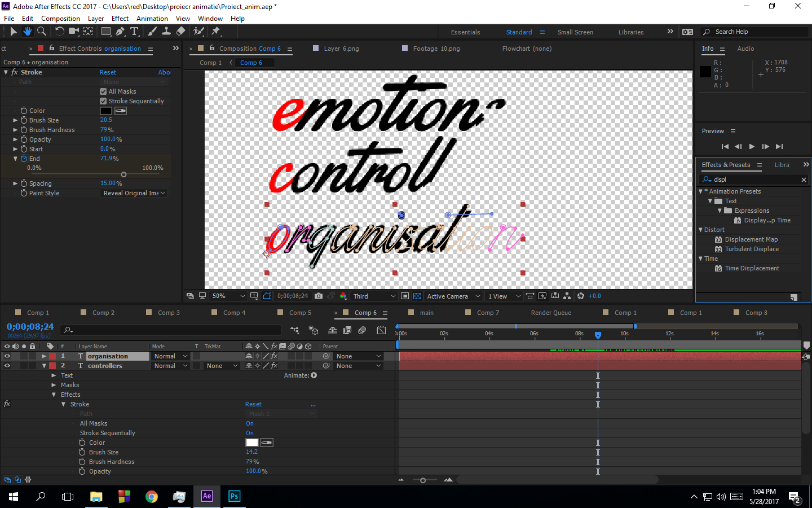This screenshot has height=508, width=812.
Task: Open the 50% magnification dropdown
Action: click(x=228, y=296)
